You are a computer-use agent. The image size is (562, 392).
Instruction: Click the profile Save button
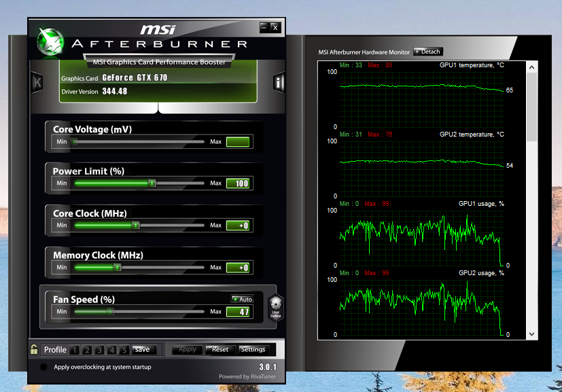point(144,349)
